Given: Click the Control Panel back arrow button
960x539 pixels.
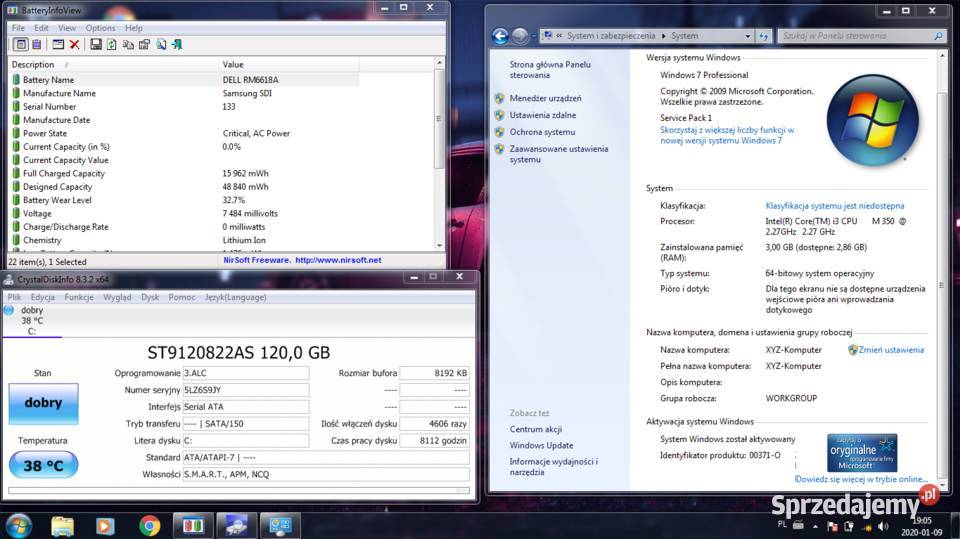Looking at the screenshot, I should (x=500, y=36).
